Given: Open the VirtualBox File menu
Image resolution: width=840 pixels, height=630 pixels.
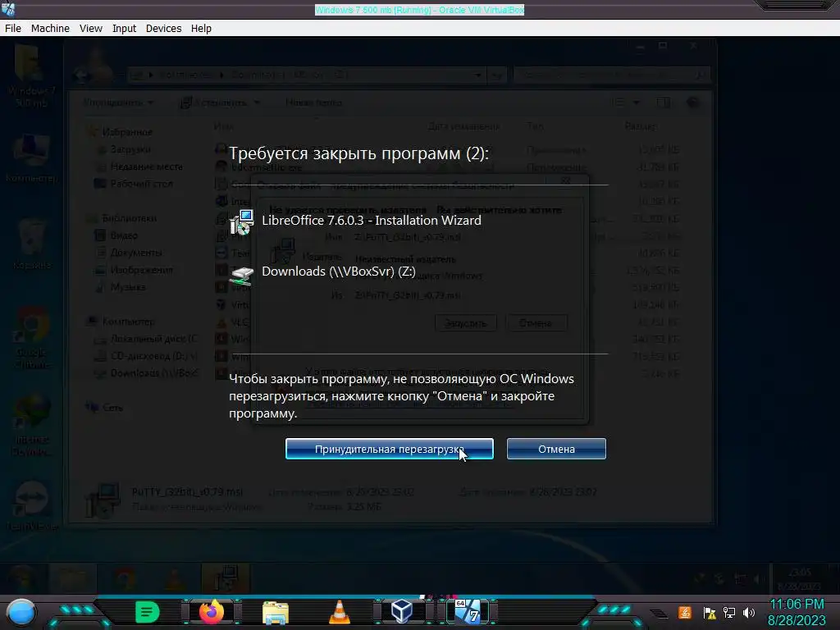Looking at the screenshot, I should coord(13,29).
